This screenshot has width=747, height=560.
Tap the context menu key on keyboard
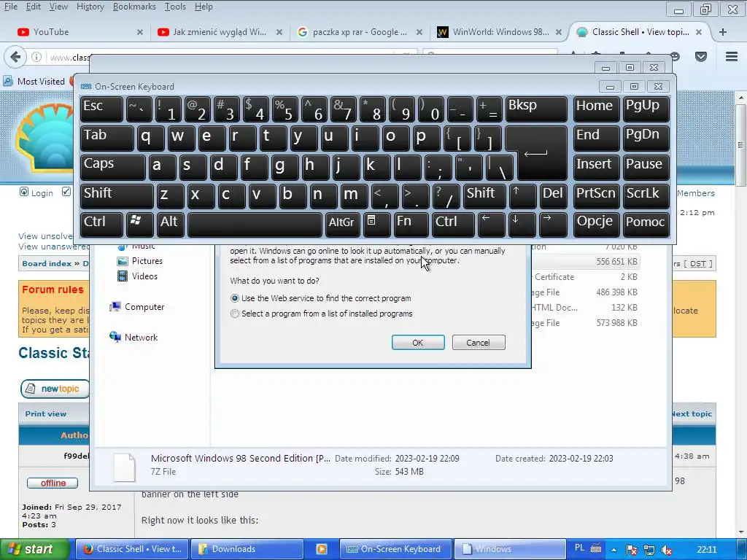coord(376,225)
